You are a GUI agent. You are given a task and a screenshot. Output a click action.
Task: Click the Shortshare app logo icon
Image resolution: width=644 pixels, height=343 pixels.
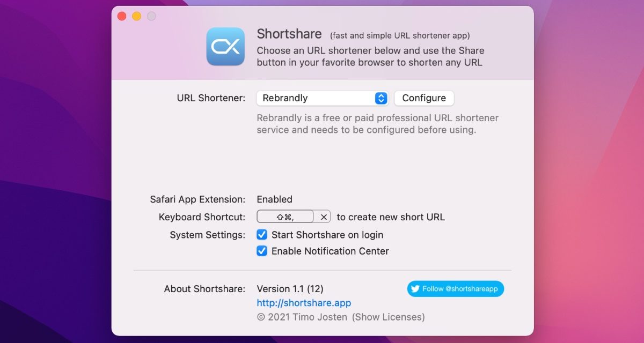coord(225,47)
